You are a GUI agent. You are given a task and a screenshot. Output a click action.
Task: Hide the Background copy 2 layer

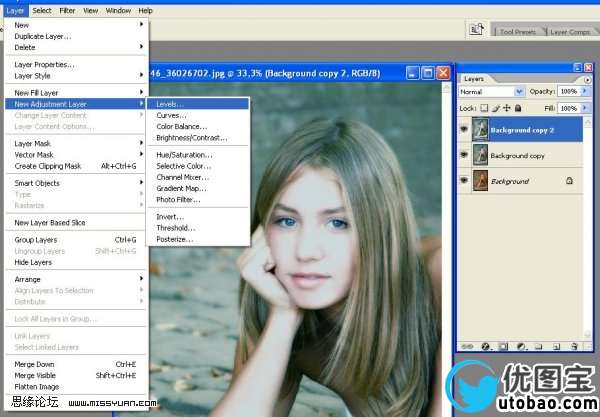[464, 129]
